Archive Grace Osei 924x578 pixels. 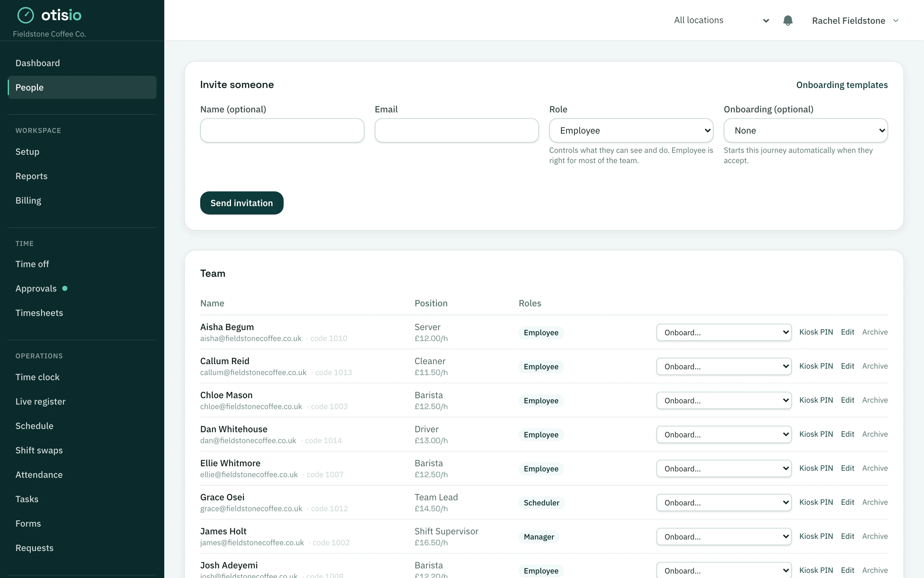click(875, 502)
